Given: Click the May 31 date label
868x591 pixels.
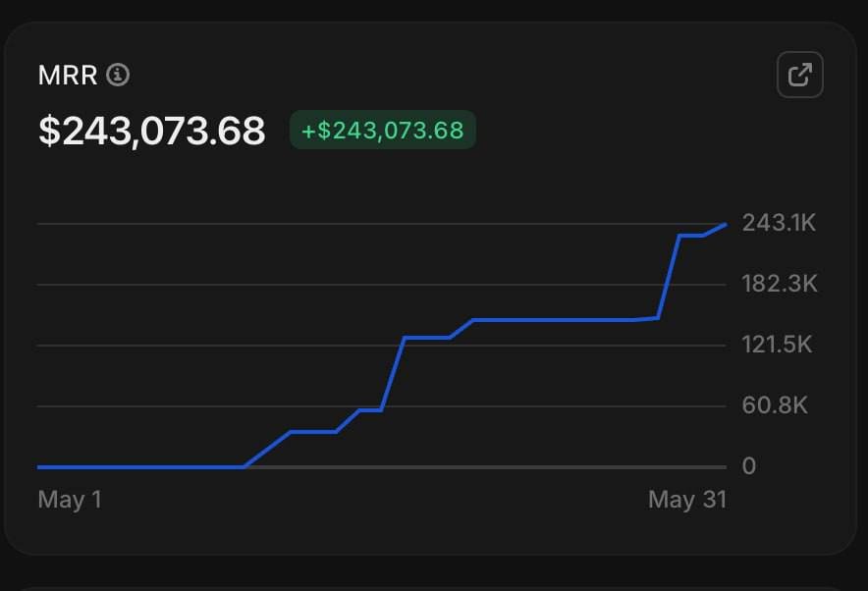Looking at the screenshot, I should 686,500.
